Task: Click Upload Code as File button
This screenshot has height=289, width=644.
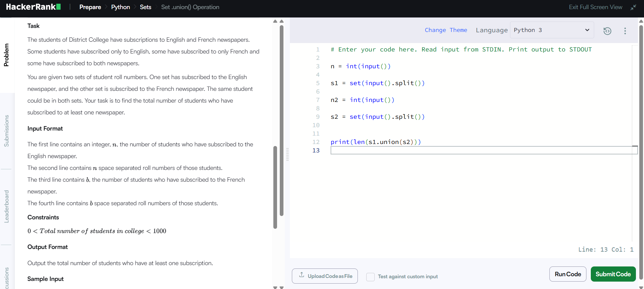Action: pyautogui.click(x=325, y=276)
